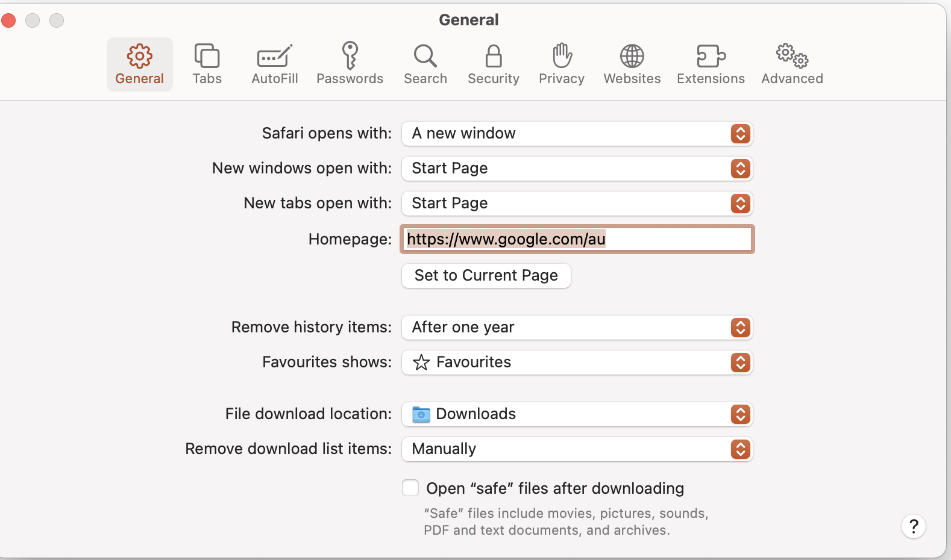
Task: Open the Security settings pane
Action: coord(493,64)
